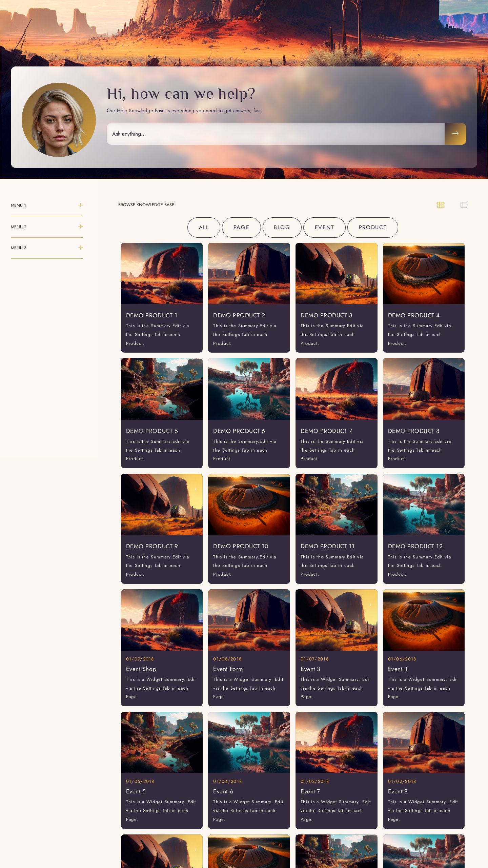Show only PRODUCT items
Viewport: 488px width, 868px height.
[372, 228]
